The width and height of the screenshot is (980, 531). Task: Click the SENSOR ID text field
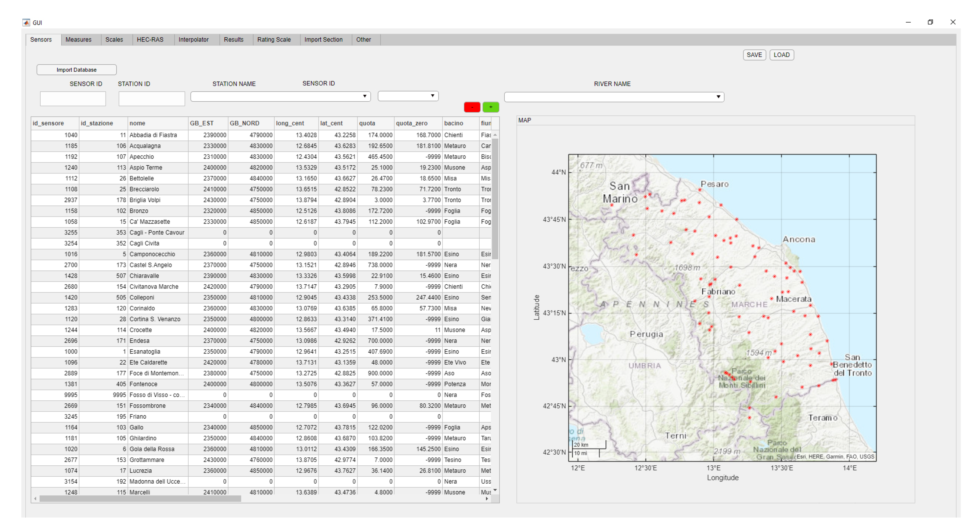(x=73, y=99)
